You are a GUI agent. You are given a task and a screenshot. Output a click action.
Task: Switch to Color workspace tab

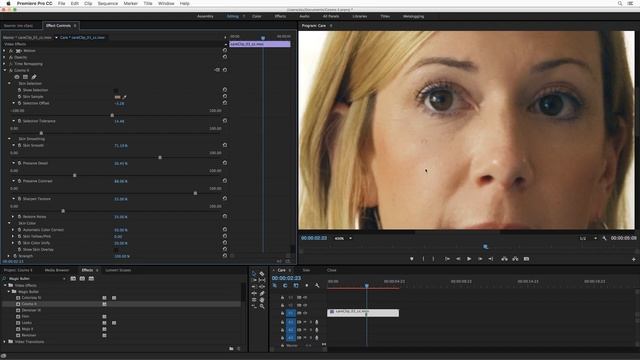[x=257, y=16]
